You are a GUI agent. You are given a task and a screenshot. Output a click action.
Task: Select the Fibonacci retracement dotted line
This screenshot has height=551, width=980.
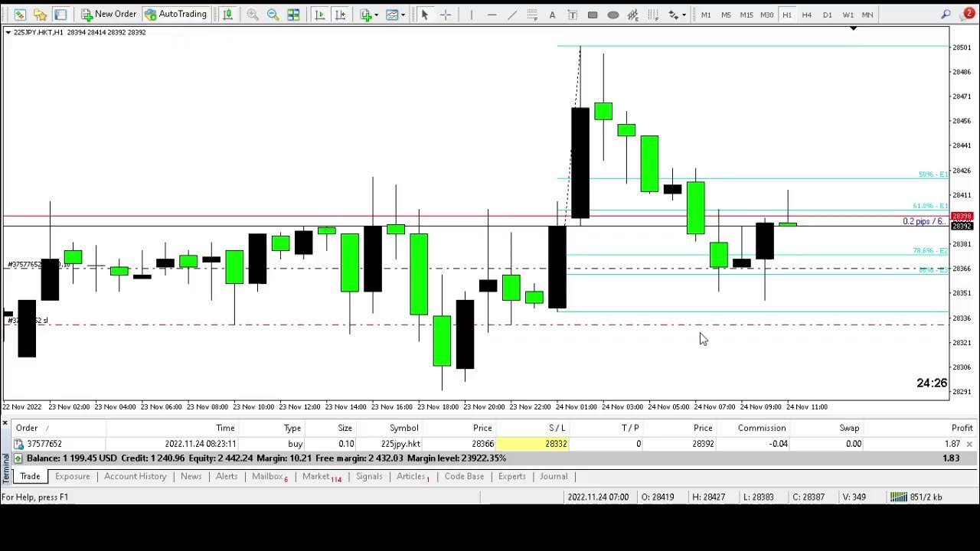click(572, 138)
